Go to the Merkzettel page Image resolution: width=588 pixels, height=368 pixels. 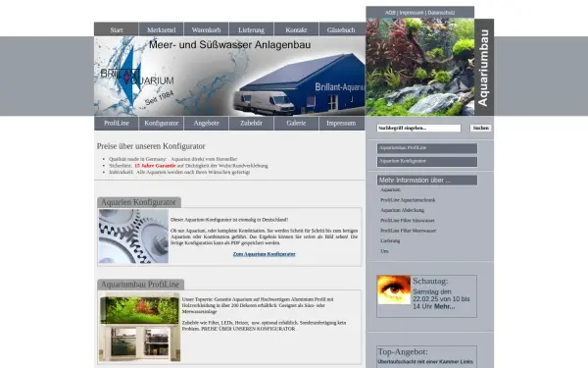click(162, 29)
